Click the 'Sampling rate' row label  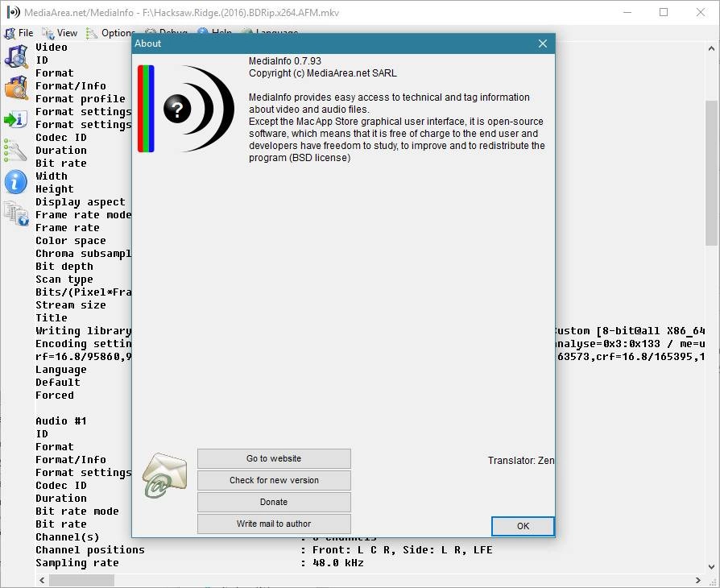pos(77,563)
